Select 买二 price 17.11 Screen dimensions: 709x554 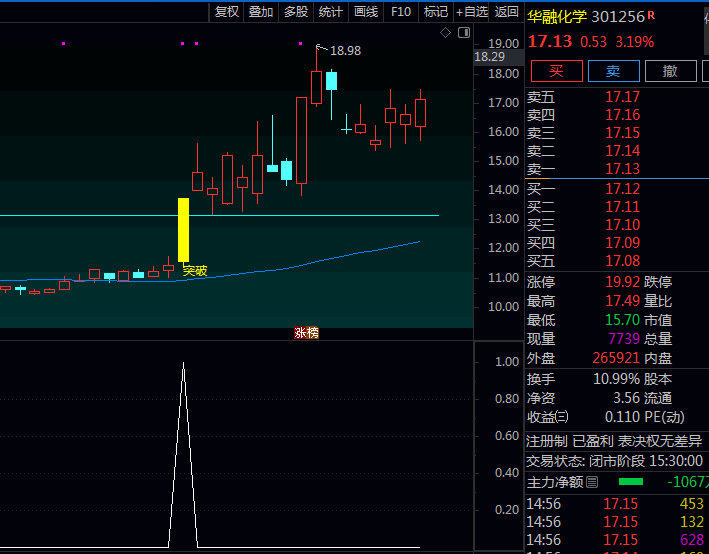[623, 207]
